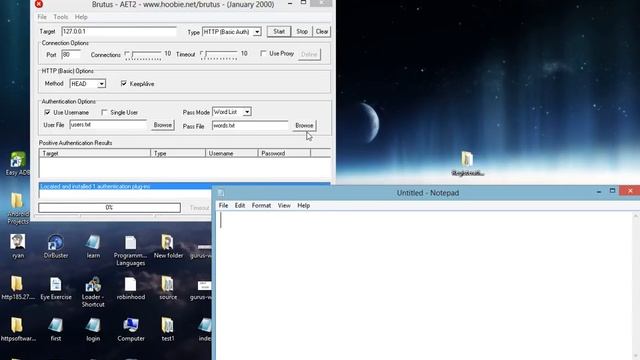Click the Password column header in results
This screenshot has height=360, width=640.
(284, 153)
